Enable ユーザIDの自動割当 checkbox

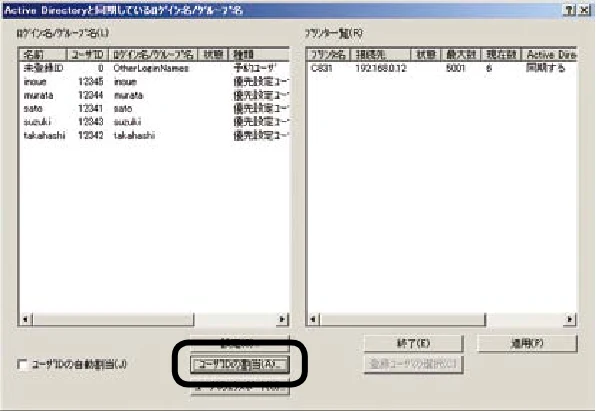pyautogui.click(x=23, y=365)
